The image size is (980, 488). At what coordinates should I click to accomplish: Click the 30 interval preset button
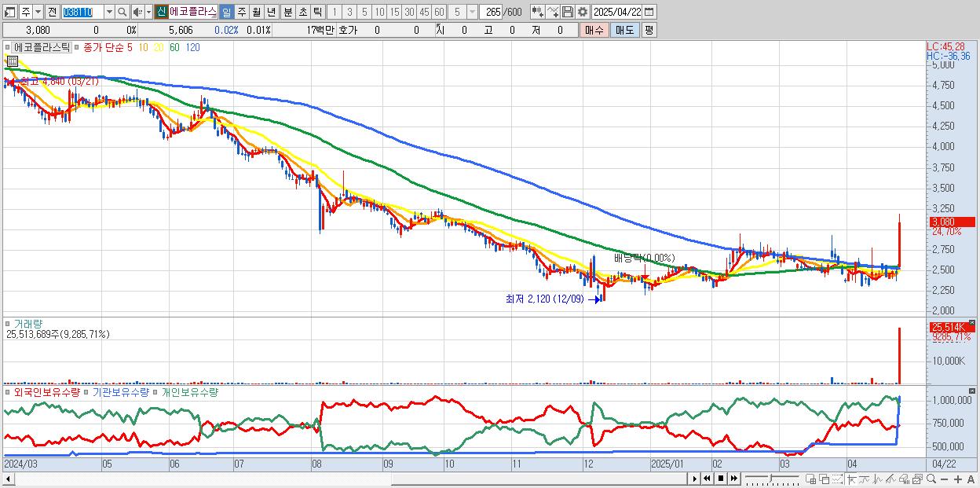point(409,12)
